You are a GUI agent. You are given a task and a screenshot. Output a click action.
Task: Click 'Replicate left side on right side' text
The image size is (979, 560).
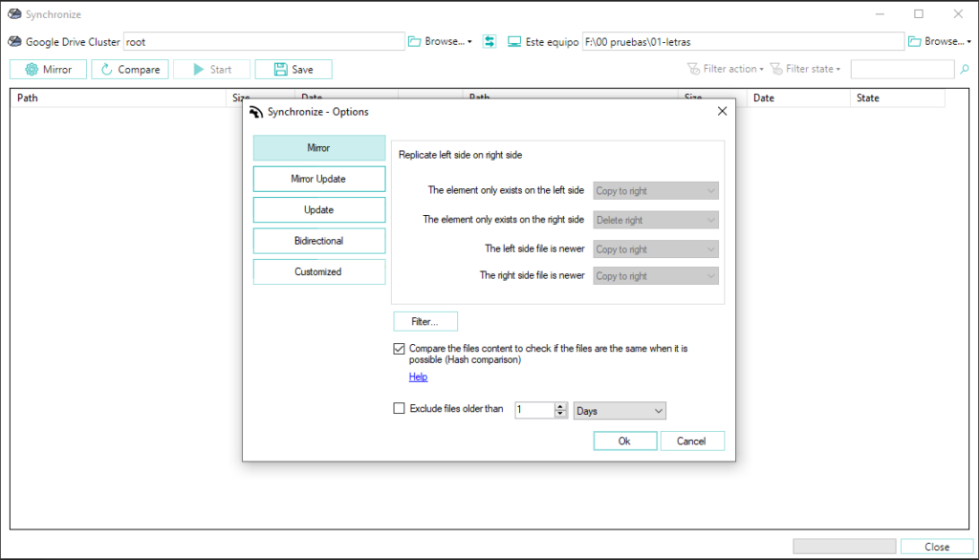[x=460, y=155]
